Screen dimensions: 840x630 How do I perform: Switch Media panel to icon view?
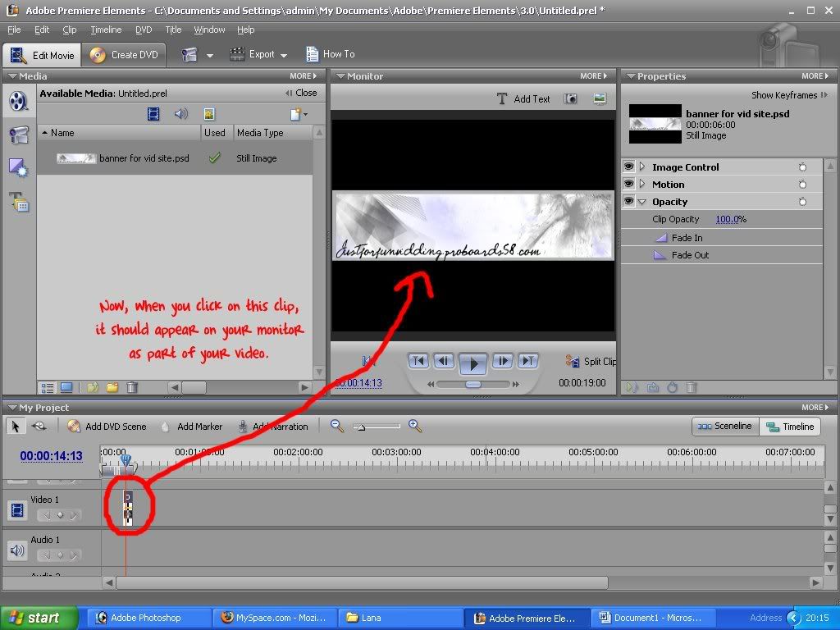tap(66, 387)
